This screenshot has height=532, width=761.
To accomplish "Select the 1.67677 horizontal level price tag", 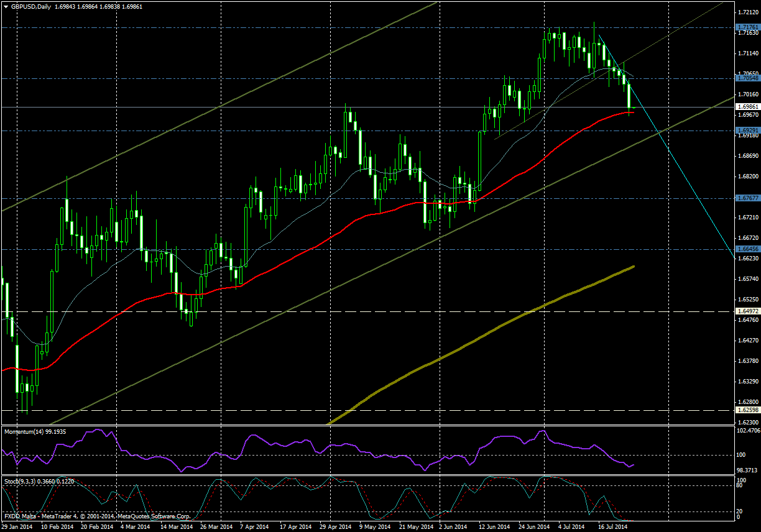I will (747, 198).
